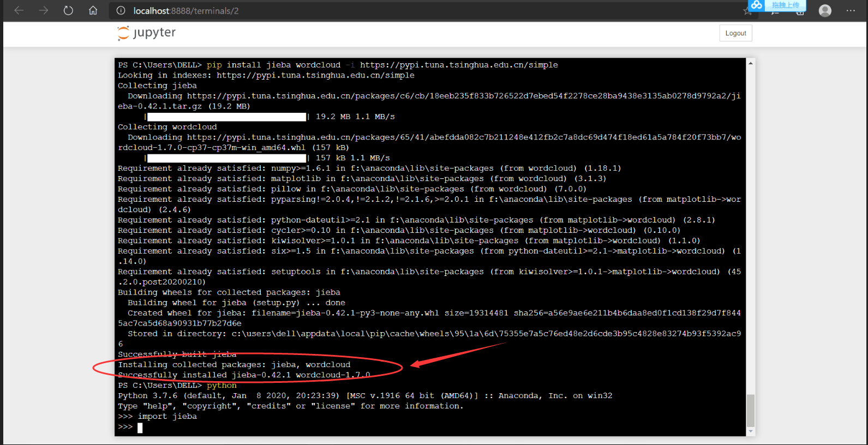Open the browser profile avatar
The height and width of the screenshot is (445, 868).
tap(825, 10)
